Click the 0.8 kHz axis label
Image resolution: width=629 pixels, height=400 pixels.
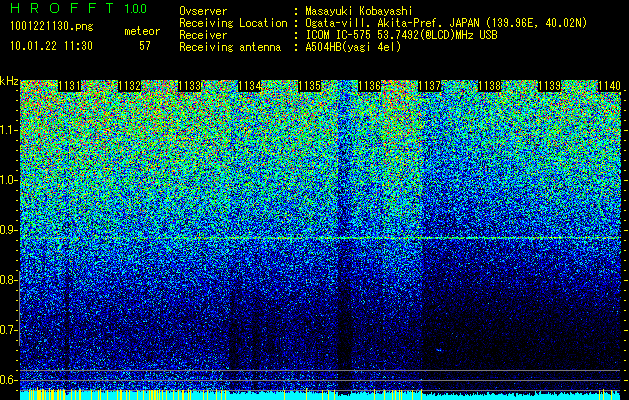tap(8, 280)
